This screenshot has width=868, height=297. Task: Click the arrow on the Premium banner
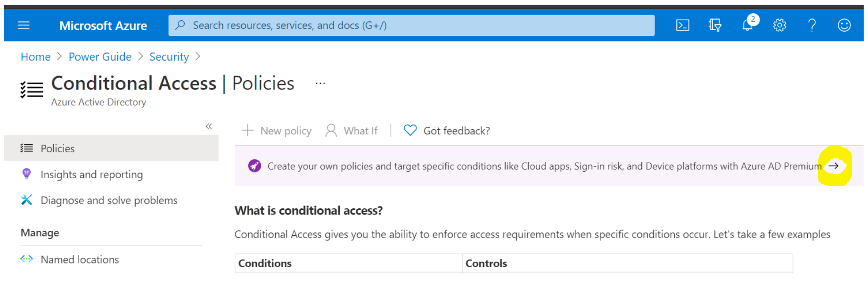click(834, 166)
